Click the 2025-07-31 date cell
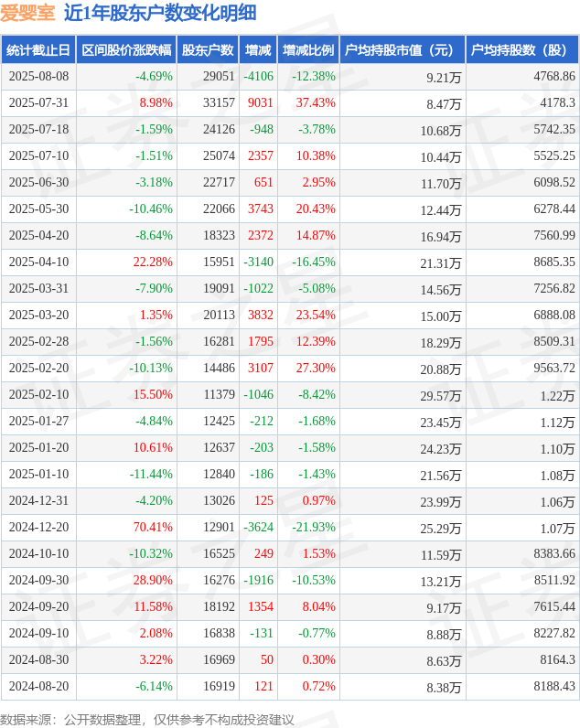The image size is (580, 728). 38,103
